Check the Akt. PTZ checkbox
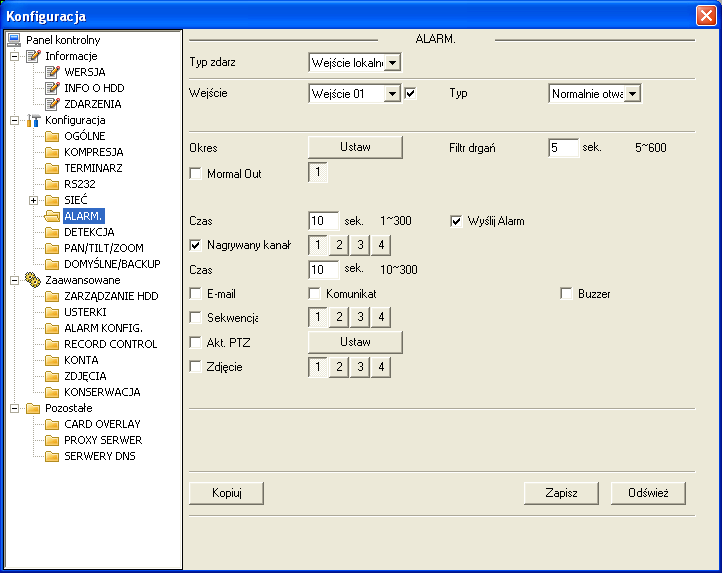Image resolution: width=722 pixels, height=573 pixels. click(196, 343)
